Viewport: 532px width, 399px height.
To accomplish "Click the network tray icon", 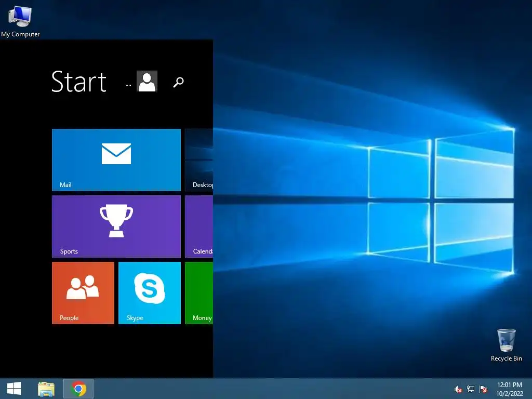I will pos(471,389).
